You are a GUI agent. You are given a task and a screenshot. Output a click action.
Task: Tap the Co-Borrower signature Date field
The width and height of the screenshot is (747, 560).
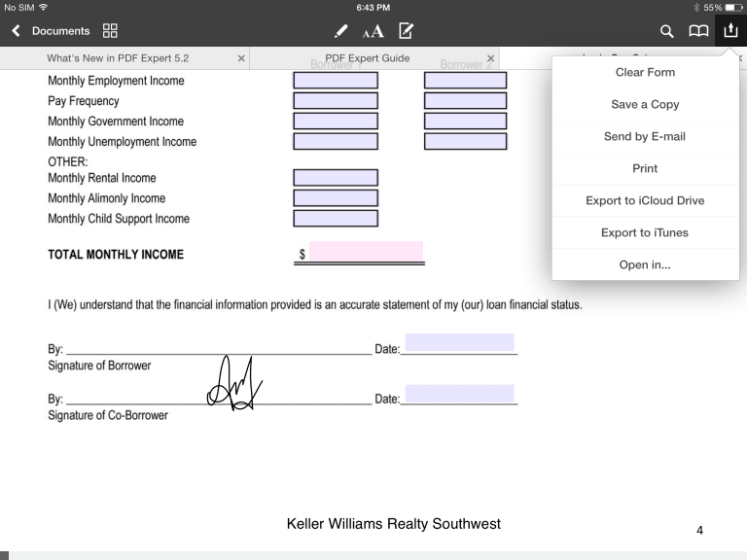[x=460, y=394]
